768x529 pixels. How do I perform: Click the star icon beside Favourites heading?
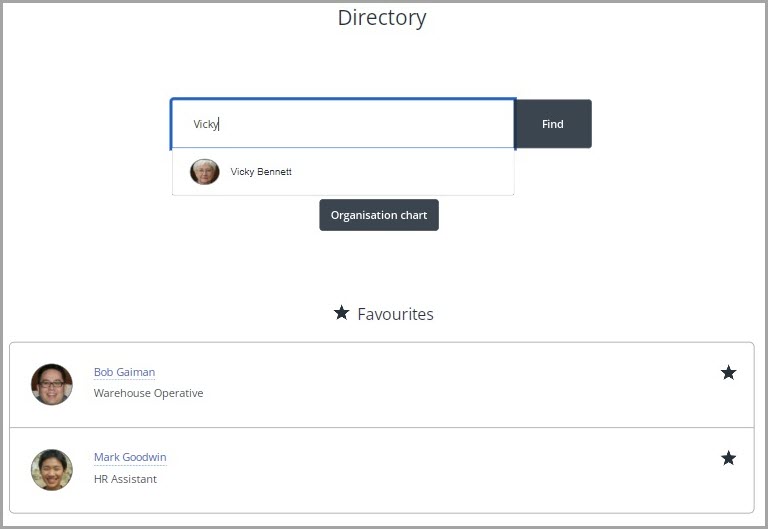point(342,313)
